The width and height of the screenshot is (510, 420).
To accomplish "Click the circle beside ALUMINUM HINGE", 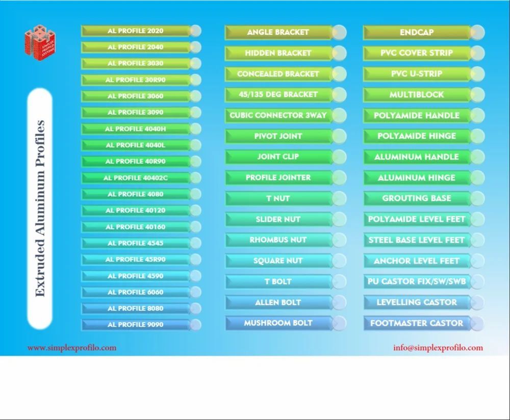I will (x=477, y=178).
